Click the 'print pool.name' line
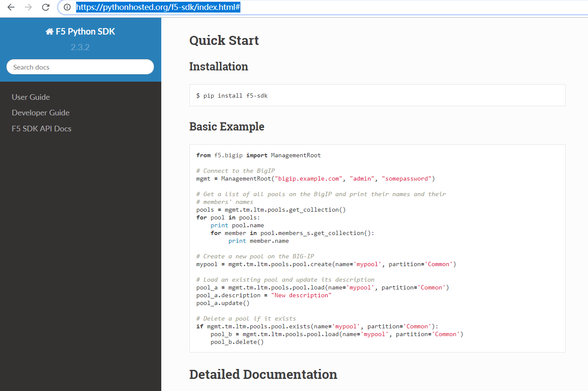 237,225
